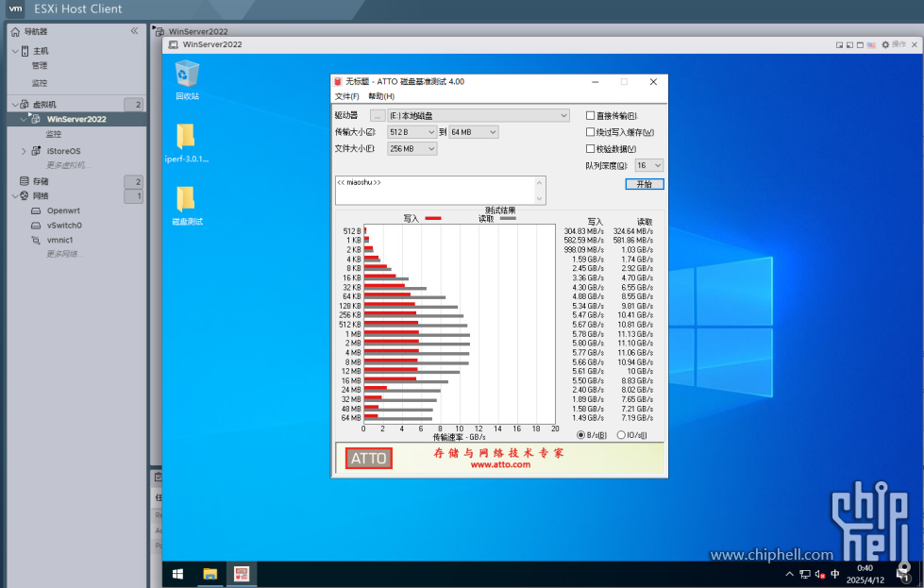
Task: Click the 存储 count badge
Action: coord(133,181)
